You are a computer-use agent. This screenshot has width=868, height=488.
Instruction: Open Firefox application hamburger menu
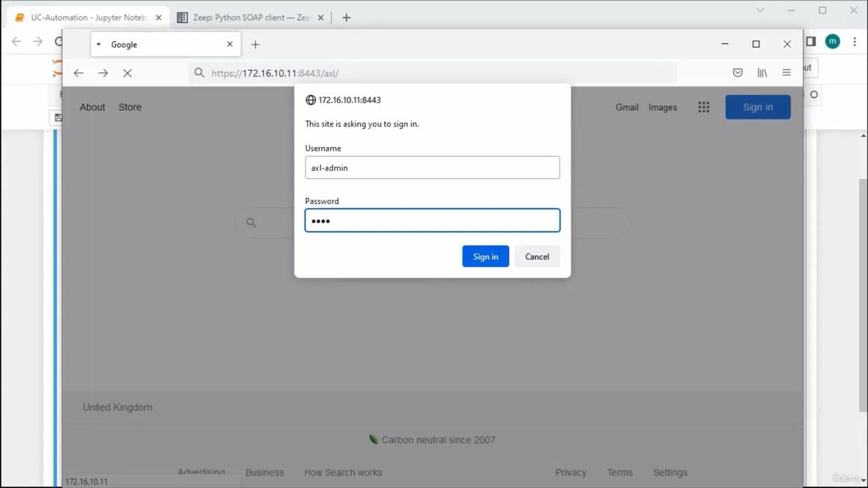click(x=787, y=73)
